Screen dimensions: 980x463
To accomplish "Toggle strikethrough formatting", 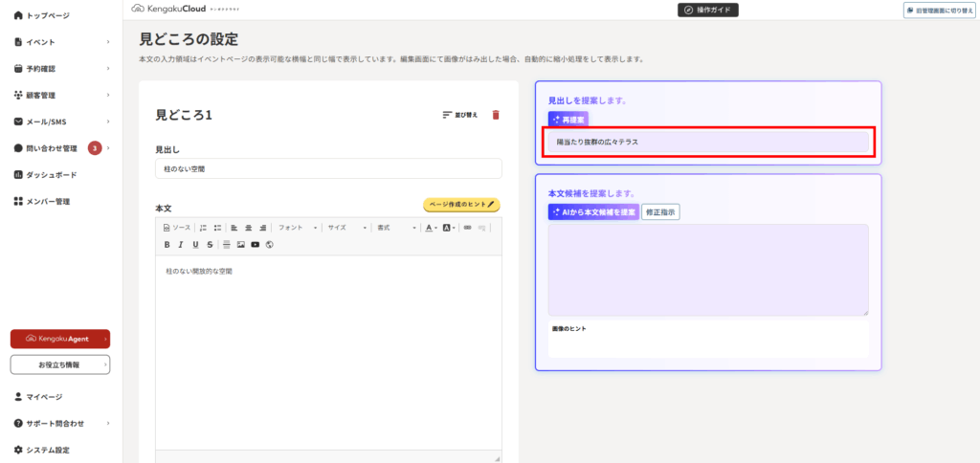I will 210,244.
